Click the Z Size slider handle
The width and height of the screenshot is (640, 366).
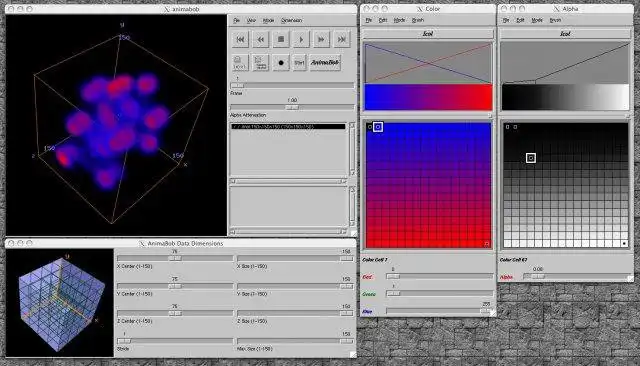(x=347, y=313)
